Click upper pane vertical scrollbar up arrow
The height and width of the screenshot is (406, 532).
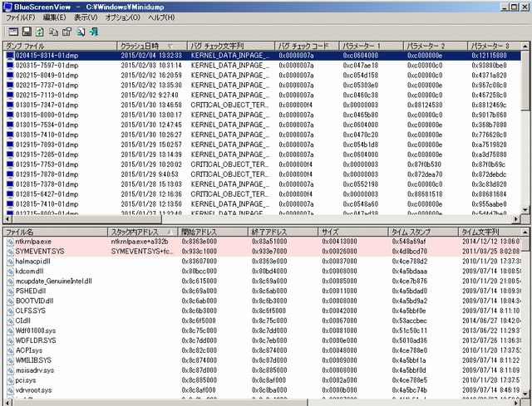[525, 46]
